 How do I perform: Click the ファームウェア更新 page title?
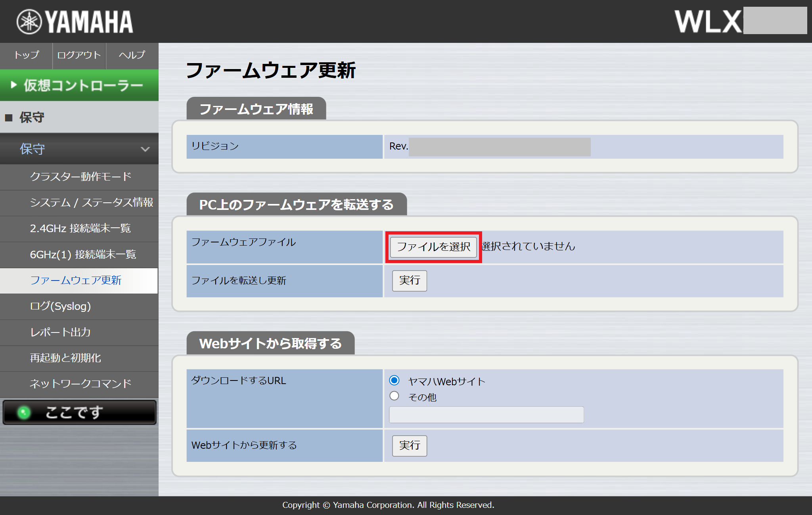pos(271,71)
